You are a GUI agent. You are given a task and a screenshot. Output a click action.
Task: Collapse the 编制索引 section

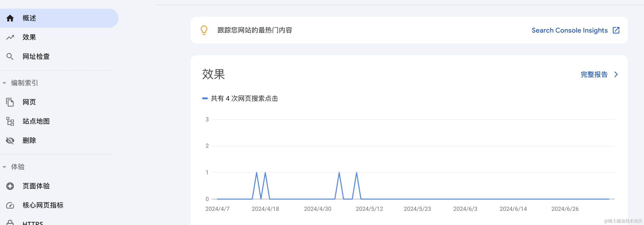tap(4, 83)
